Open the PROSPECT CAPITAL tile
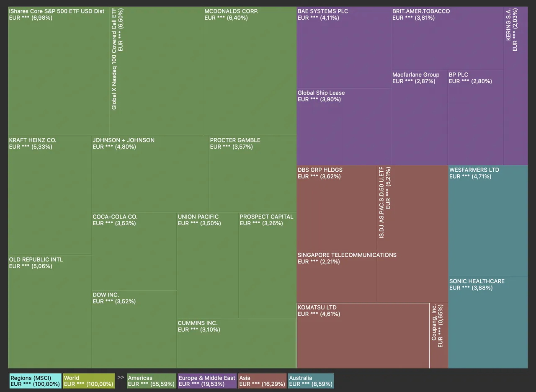This screenshot has width=536, height=392. click(x=268, y=265)
